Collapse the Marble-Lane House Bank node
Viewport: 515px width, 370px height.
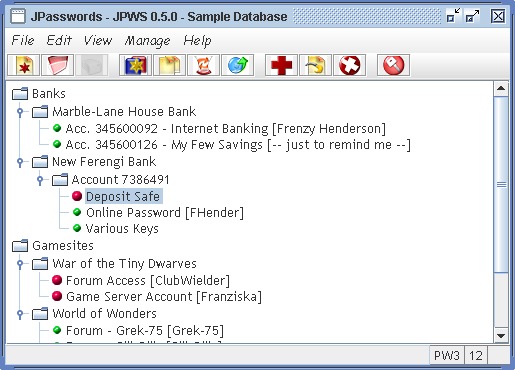pyautogui.click(x=20, y=112)
